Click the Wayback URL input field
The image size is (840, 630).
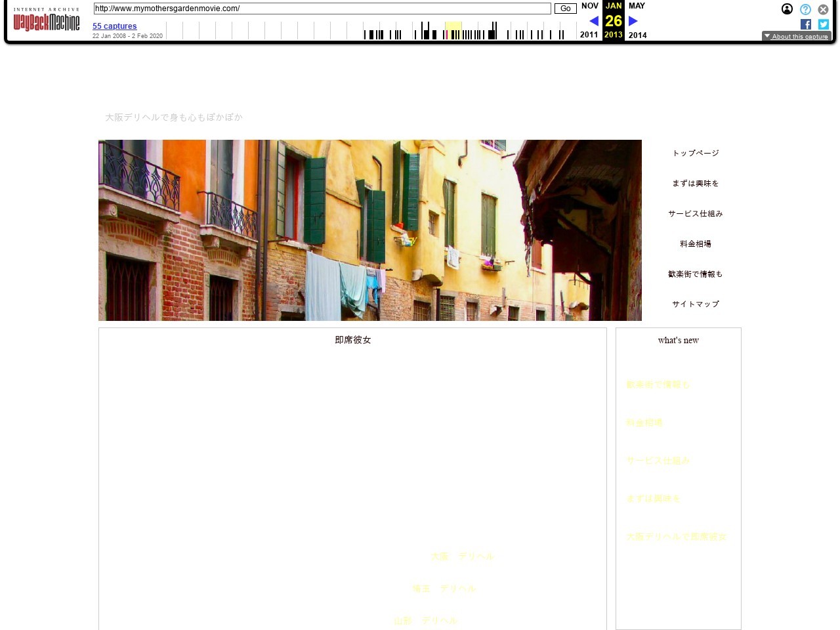(x=322, y=9)
